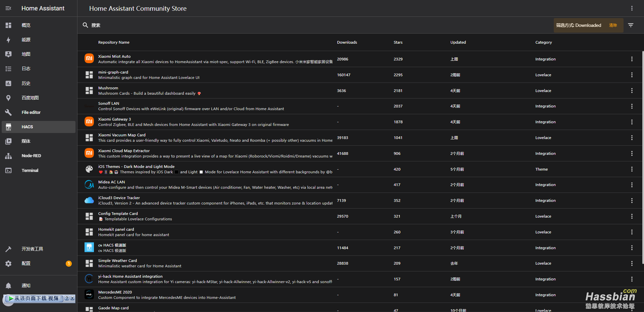Click the search magnifier icon
Viewport: 644px width, 312px height.
(85, 25)
